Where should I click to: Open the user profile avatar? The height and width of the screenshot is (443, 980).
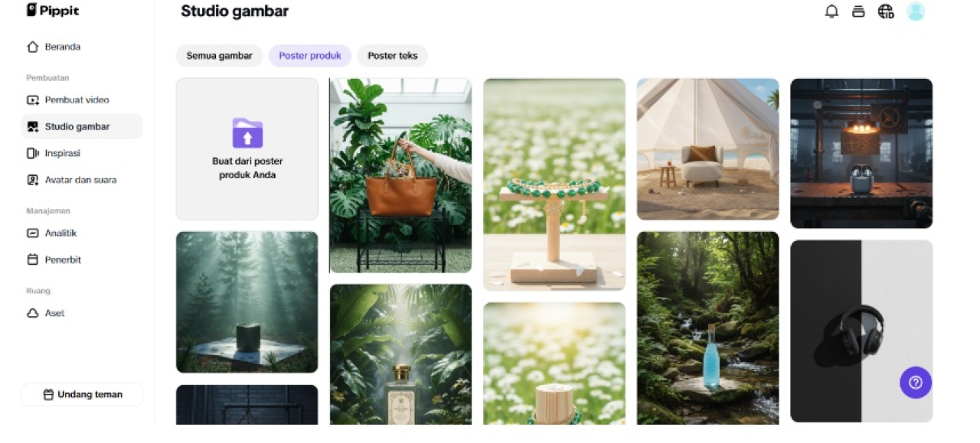pos(916,11)
